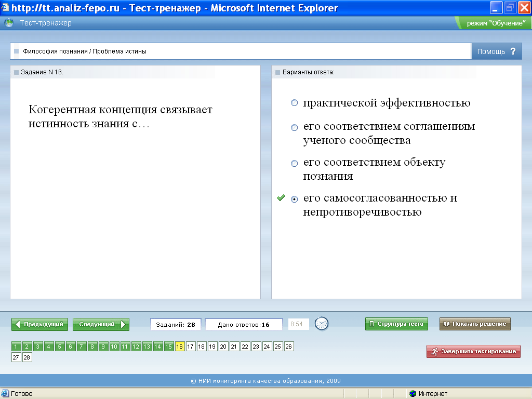Viewport: 532px width, 399px height.
Task: Click the Тест-тренажер globe logo icon
Action: click(x=9, y=23)
